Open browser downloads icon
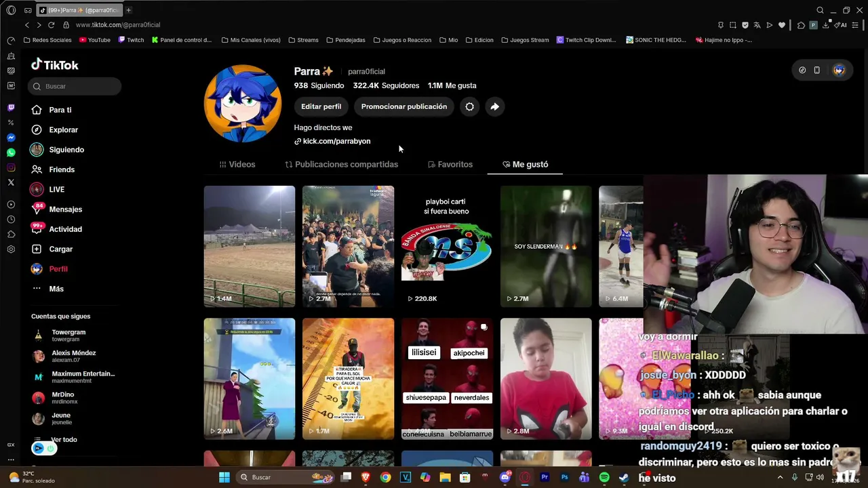 (825, 25)
